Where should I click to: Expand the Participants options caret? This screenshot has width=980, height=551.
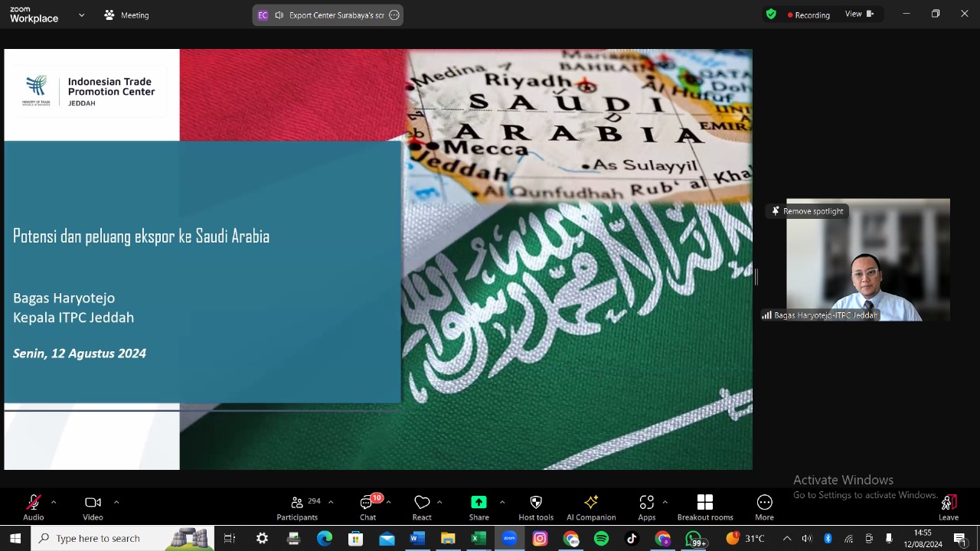(x=331, y=502)
